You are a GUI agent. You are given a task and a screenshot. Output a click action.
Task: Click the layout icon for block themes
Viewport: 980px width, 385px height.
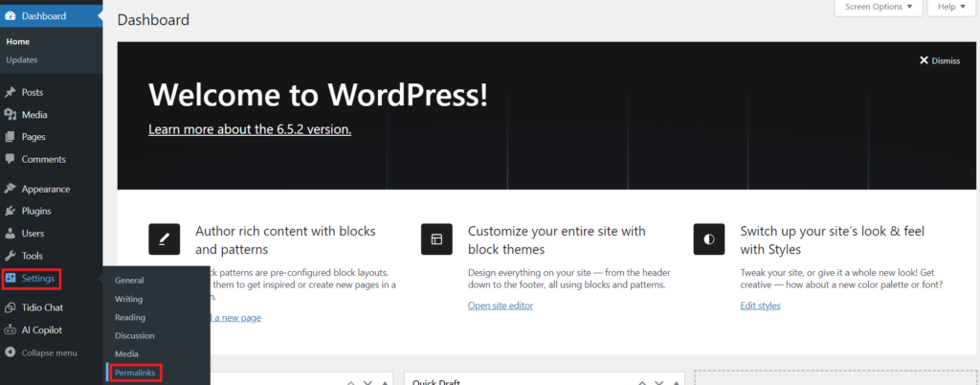436,239
